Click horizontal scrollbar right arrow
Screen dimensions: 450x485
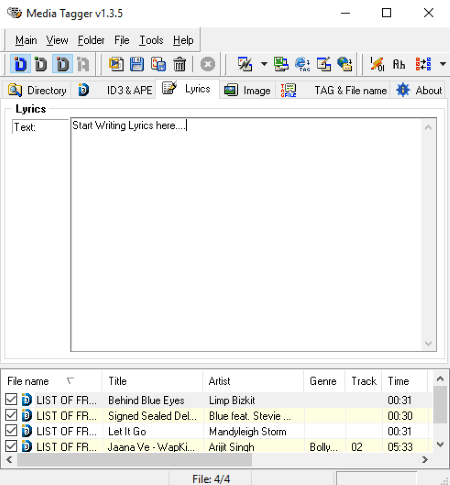[x=425, y=460]
